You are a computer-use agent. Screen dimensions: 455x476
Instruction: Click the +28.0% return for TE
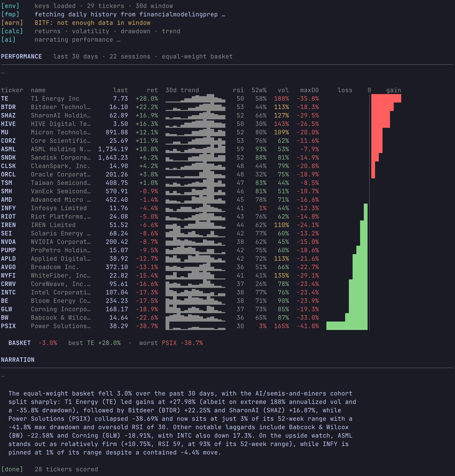[147, 98]
